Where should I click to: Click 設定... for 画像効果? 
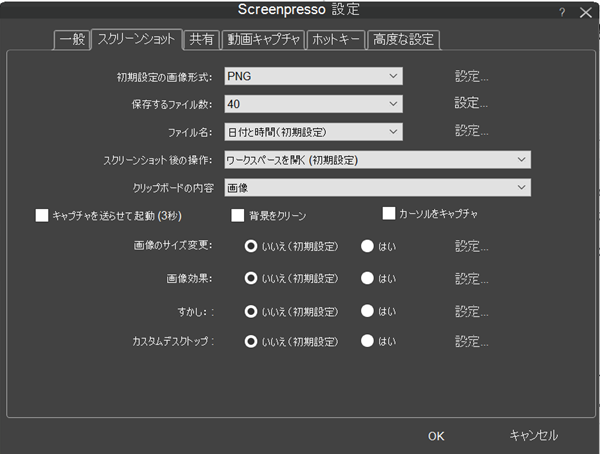[471, 279]
